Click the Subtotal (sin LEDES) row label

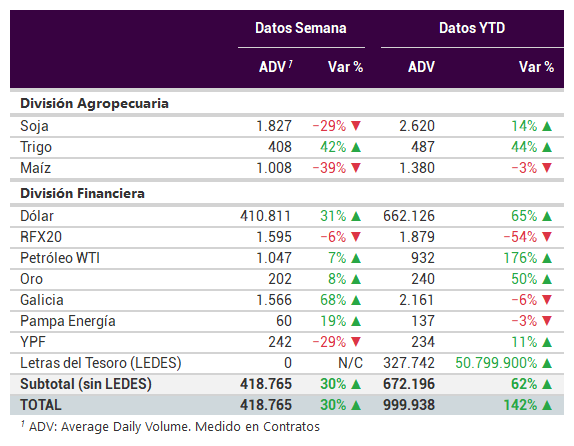point(86,384)
